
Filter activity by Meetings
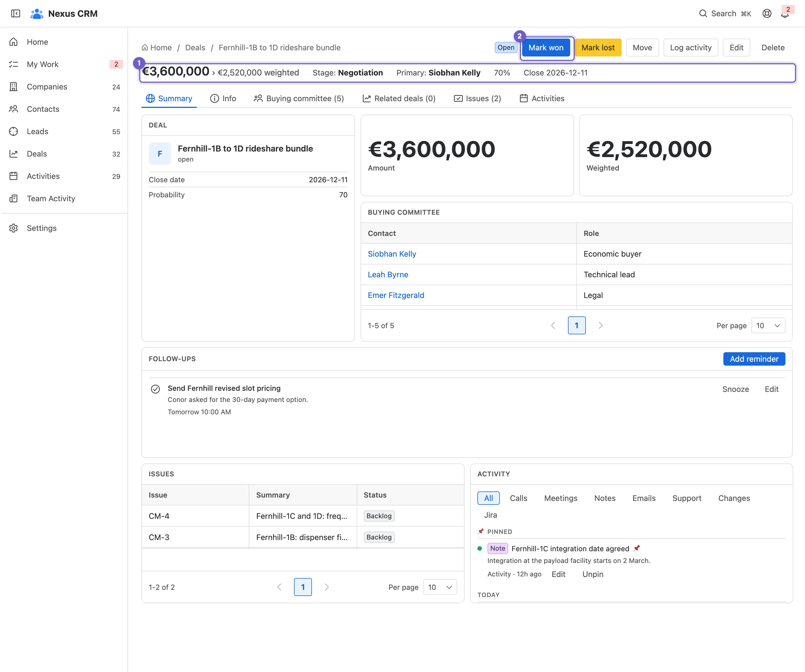pyautogui.click(x=560, y=498)
